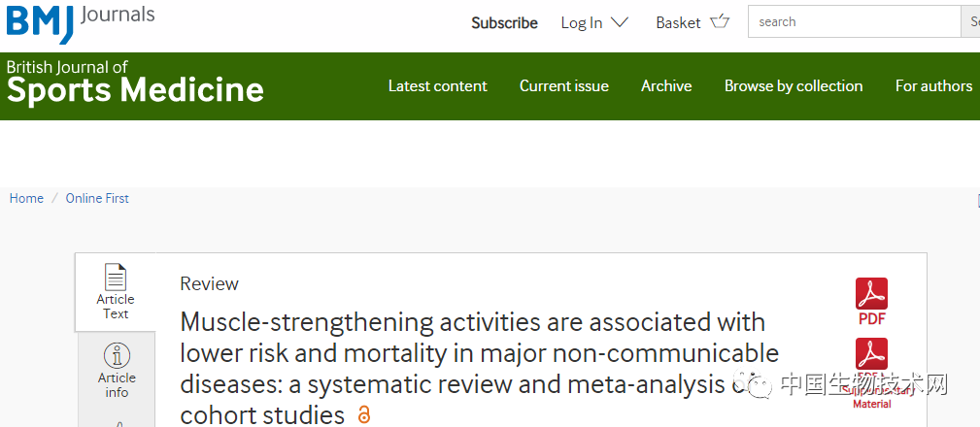Open the For authors menu
Screen dimensions: 980x427
coord(933,86)
